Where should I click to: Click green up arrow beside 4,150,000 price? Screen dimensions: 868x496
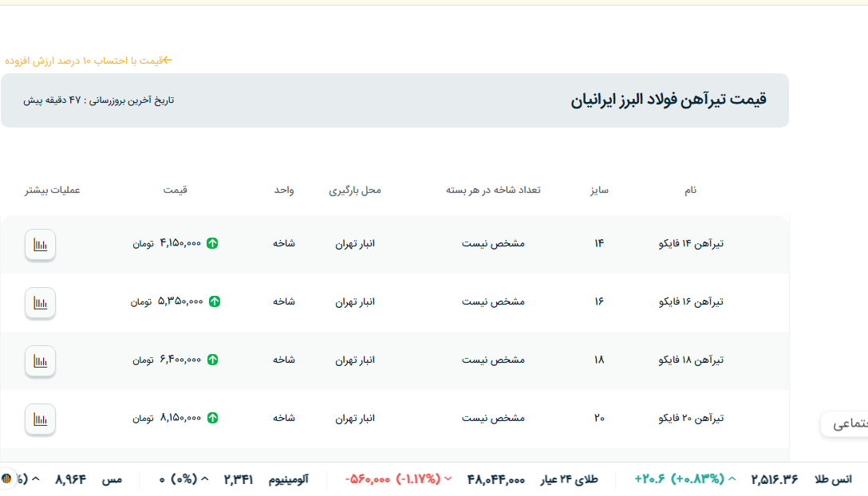tap(212, 243)
